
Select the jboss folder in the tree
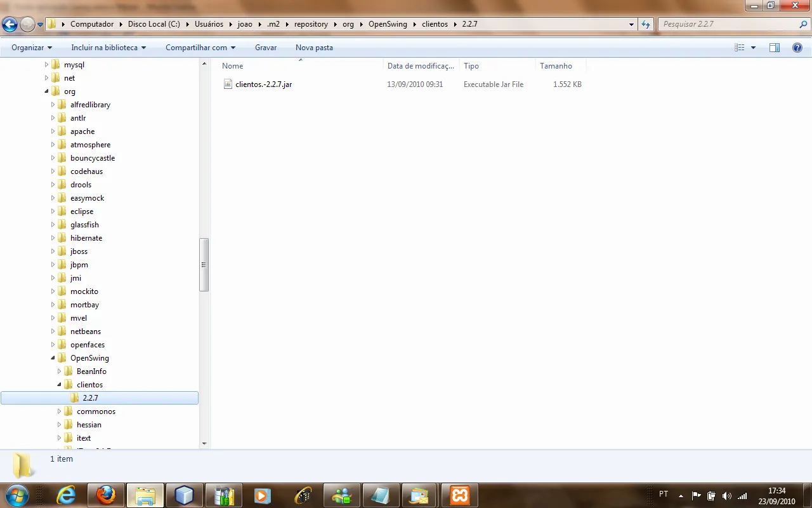(79, 251)
